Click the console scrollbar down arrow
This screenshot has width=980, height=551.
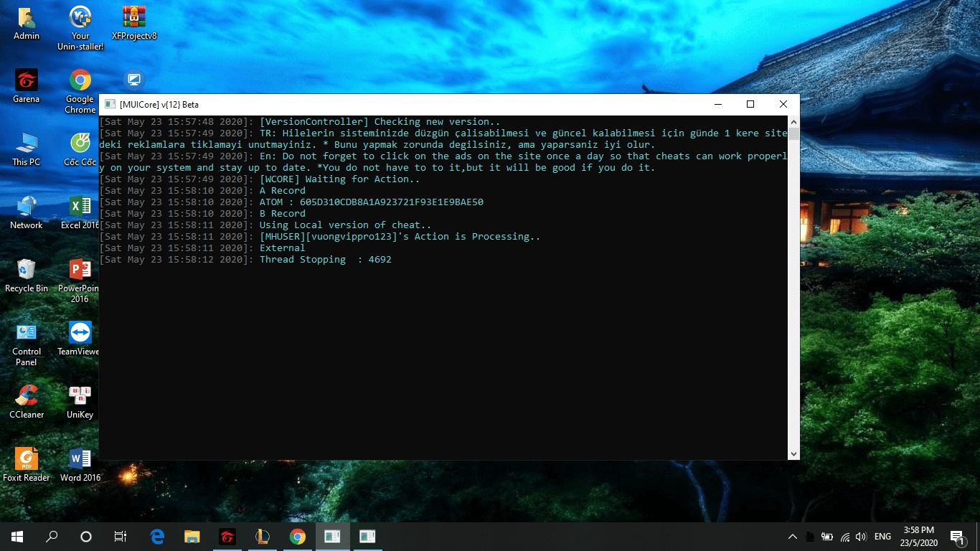pyautogui.click(x=793, y=454)
